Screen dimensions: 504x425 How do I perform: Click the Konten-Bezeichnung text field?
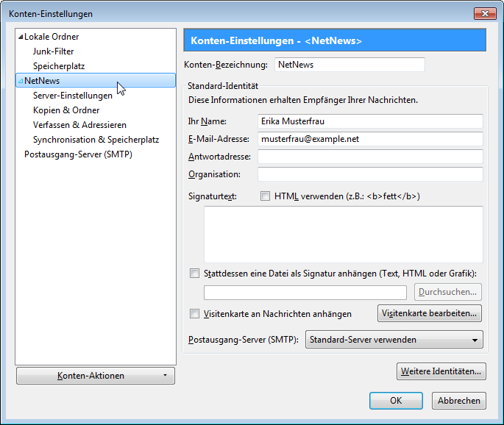tap(349, 65)
